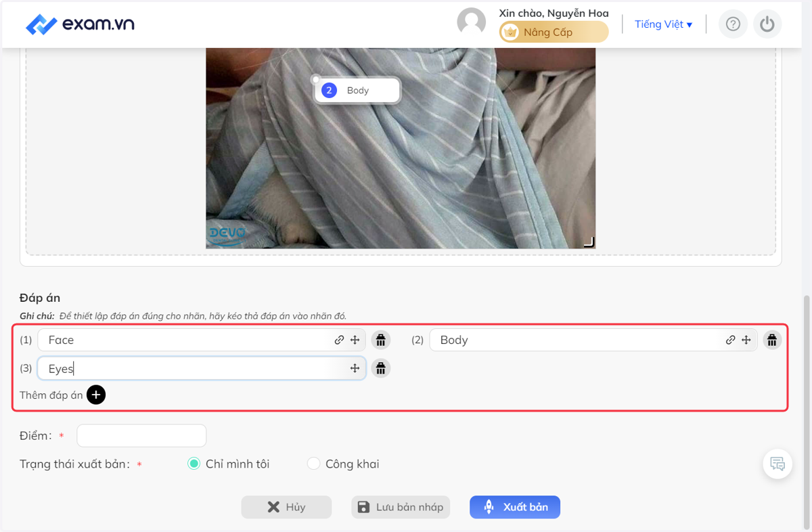Delete the Face answer with trash icon
The image size is (812, 532).
click(381, 340)
